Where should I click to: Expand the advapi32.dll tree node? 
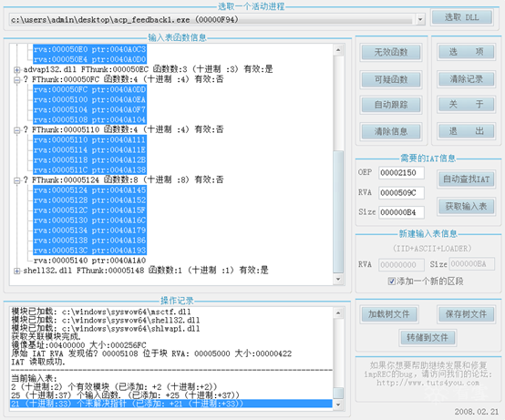point(16,69)
